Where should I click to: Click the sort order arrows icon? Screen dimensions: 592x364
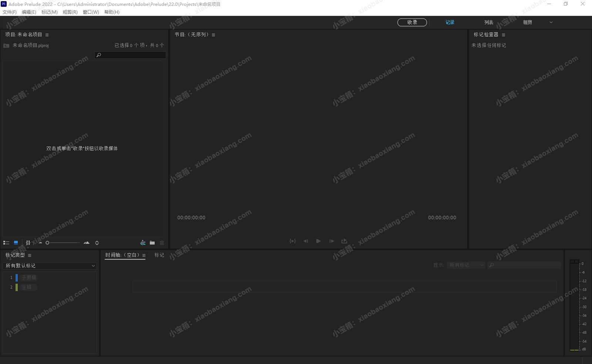(97, 243)
